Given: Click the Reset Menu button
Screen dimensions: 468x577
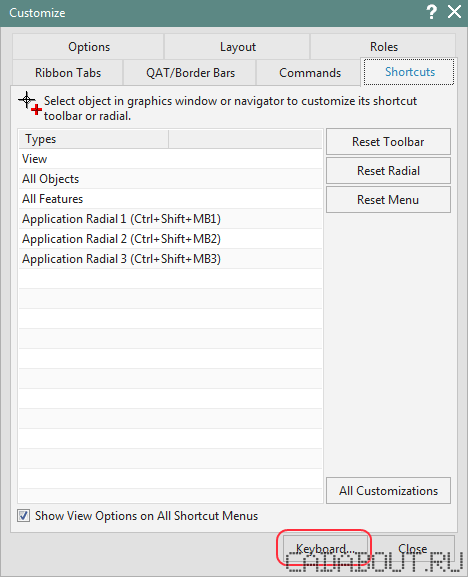Looking at the screenshot, I should (x=388, y=200).
